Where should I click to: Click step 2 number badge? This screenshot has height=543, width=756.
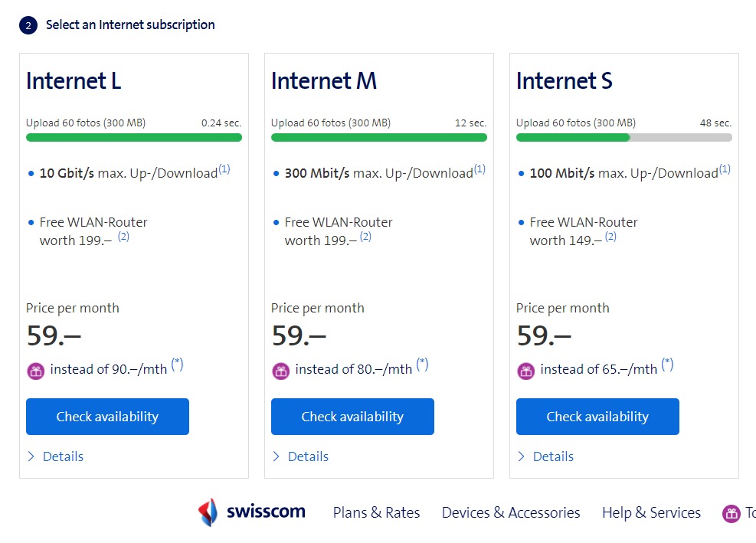28,25
